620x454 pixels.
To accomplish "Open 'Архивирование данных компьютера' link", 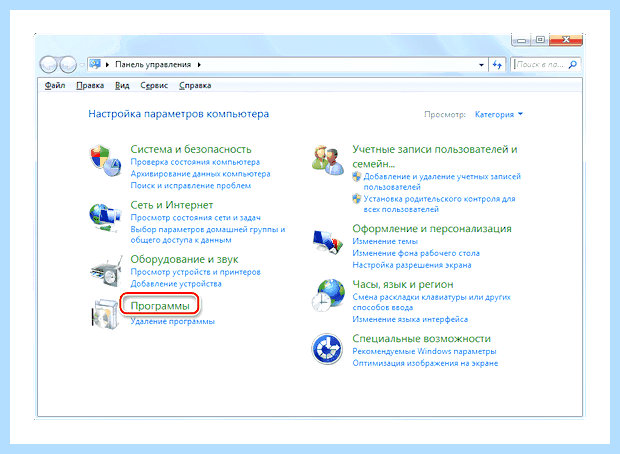I will (x=200, y=174).
